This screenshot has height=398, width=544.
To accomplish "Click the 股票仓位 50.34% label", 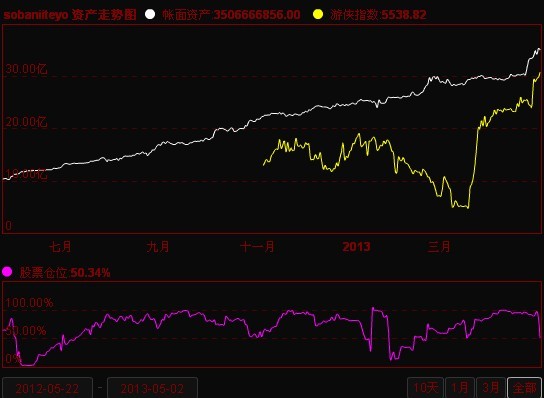I will pyautogui.click(x=65, y=273).
